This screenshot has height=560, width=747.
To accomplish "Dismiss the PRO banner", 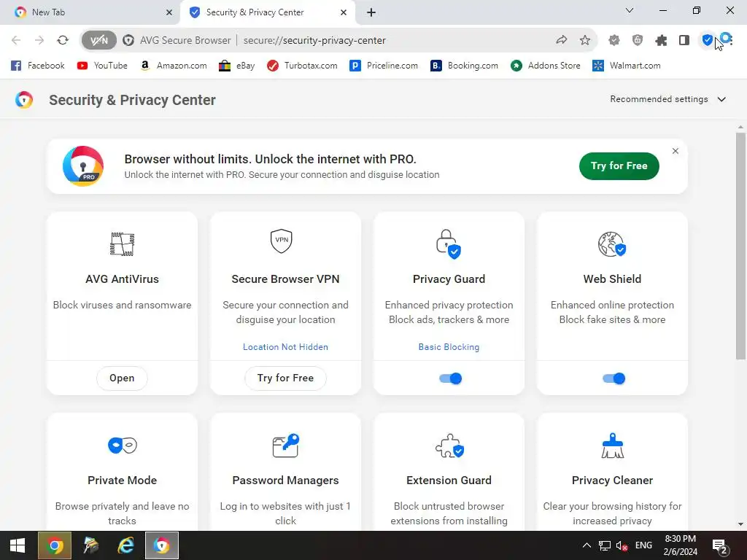I will pos(675,151).
